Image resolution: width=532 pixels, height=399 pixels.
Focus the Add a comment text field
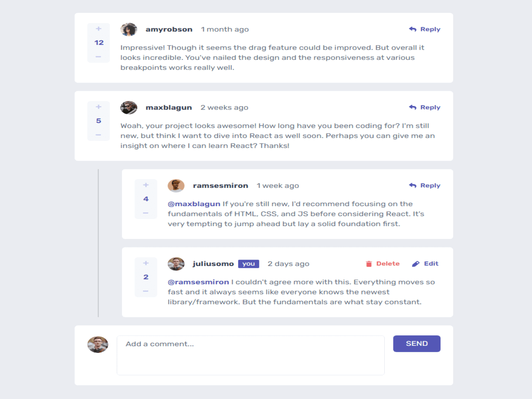[x=250, y=355]
